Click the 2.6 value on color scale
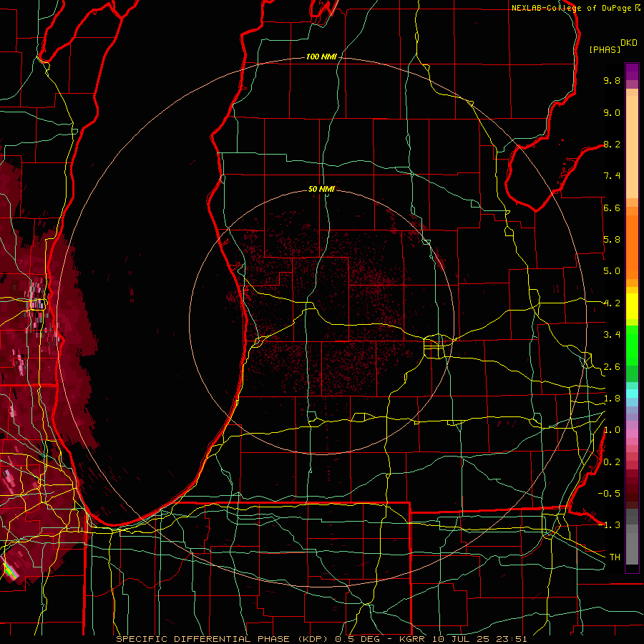This screenshot has width=644, height=644. click(x=612, y=367)
